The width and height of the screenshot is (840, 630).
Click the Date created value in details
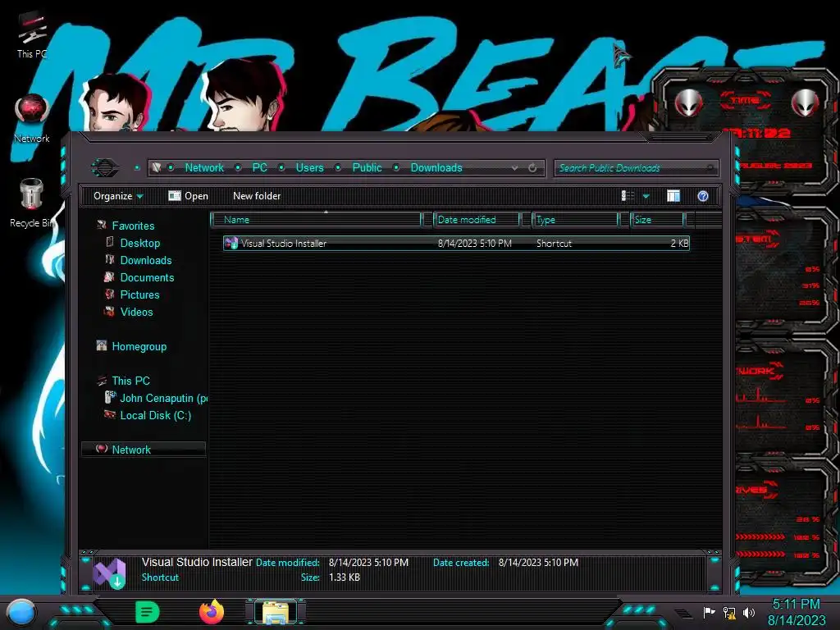[538, 563]
